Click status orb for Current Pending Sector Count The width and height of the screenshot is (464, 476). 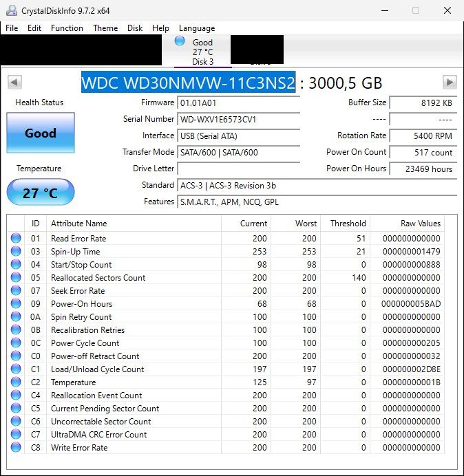(x=16, y=408)
